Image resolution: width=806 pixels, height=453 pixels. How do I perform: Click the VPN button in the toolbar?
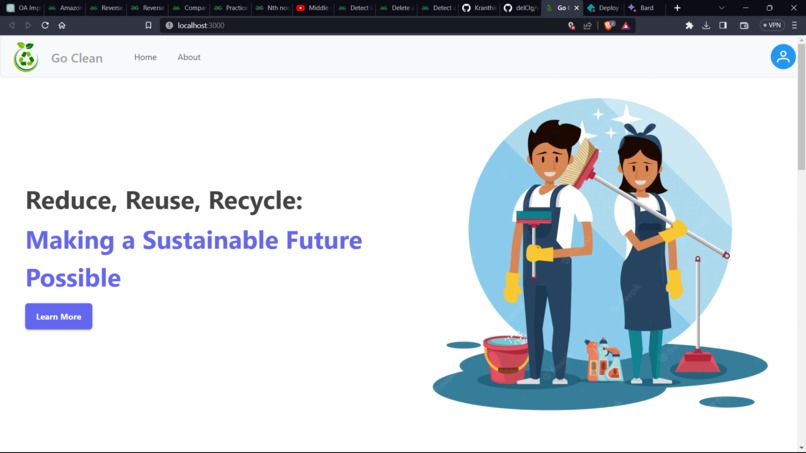point(772,25)
